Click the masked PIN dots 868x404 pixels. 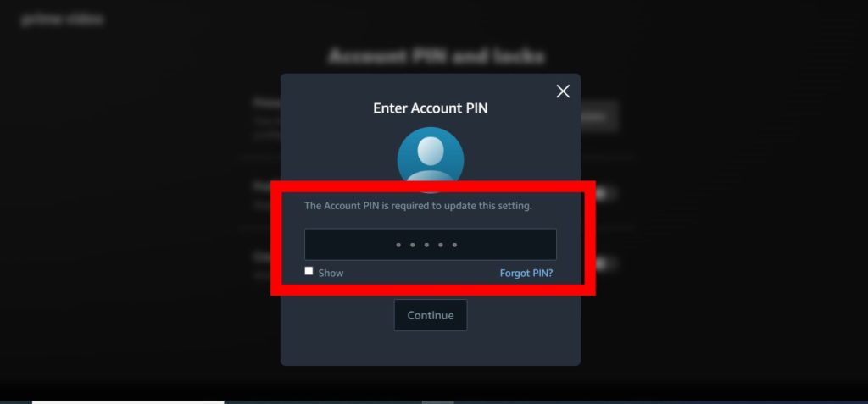(427, 245)
